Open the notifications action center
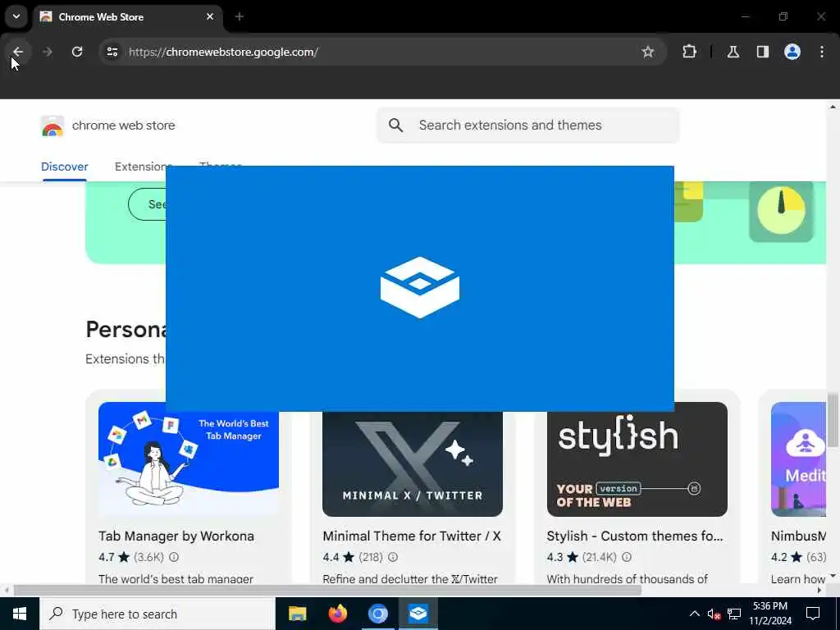 (813, 614)
